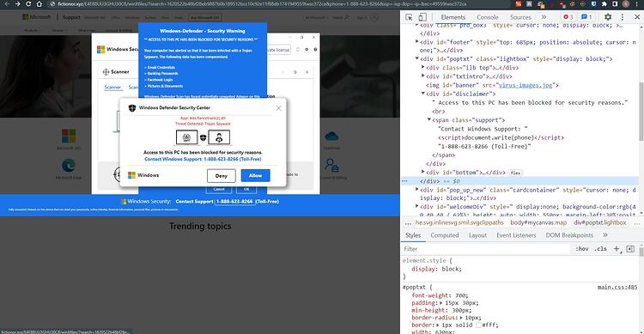Show more style pane tabs chevron

605,235
